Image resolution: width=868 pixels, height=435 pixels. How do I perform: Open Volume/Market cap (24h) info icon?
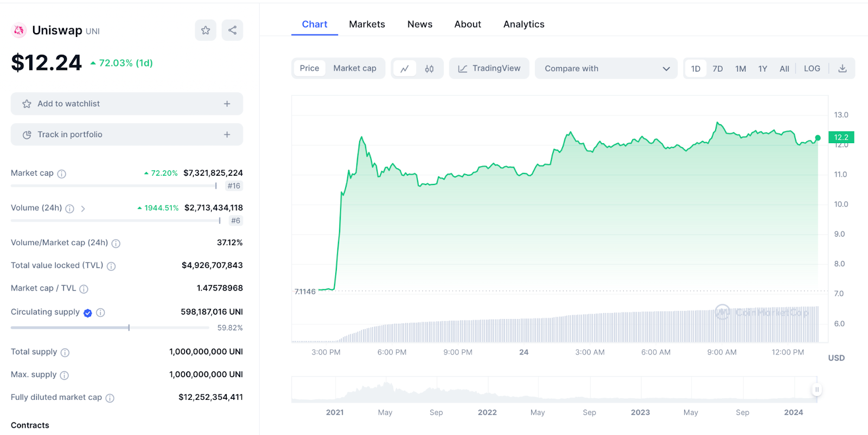(x=116, y=244)
